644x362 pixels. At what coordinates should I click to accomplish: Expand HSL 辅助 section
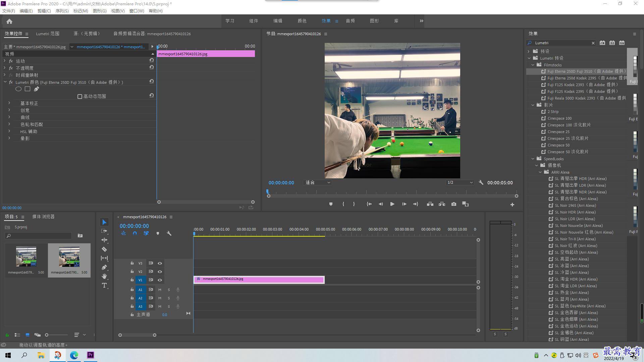point(9,131)
